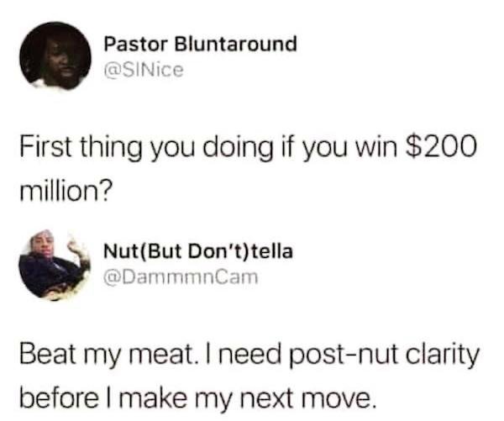Open the Nut(But Don't)tella profile avatar
Screen dimensions: 504x421
55,266
